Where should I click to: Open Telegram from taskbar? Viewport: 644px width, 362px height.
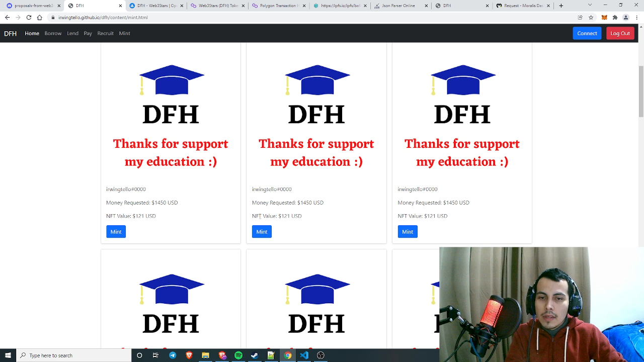pos(173,355)
